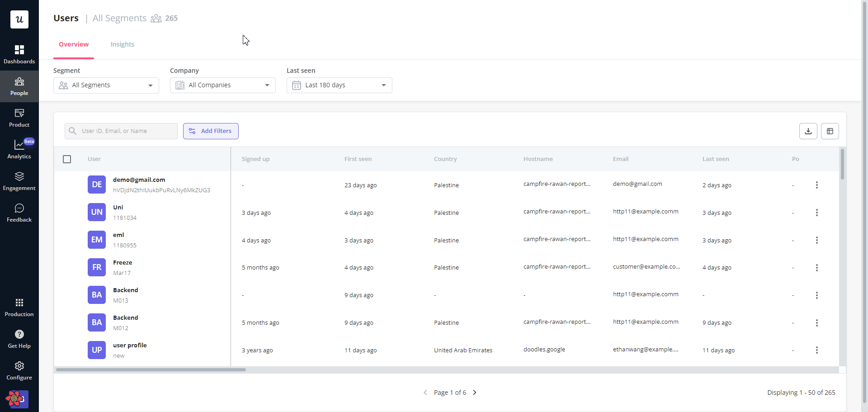Open the Product section from the sidebar
The height and width of the screenshot is (412, 868).
pyautogui.click(x=19, y=118)
